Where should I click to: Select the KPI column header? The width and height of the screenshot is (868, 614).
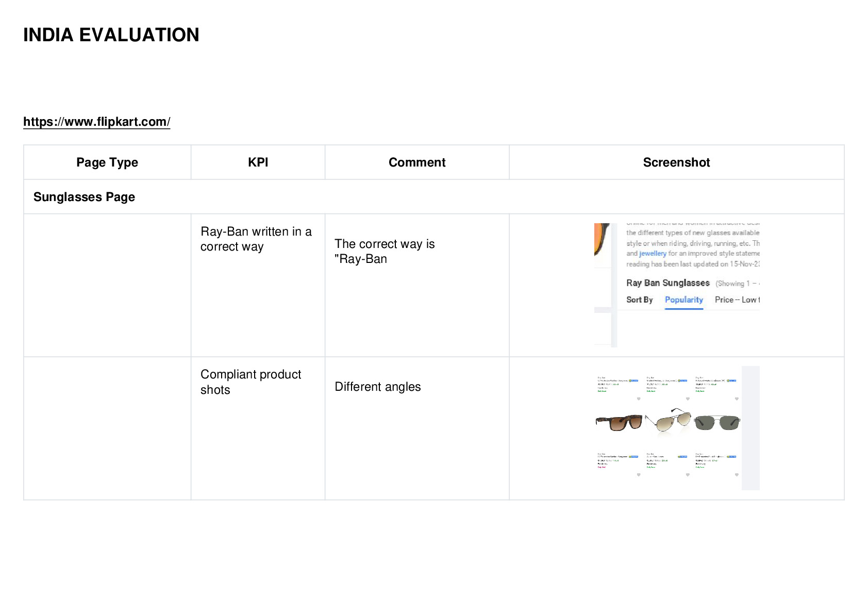(258, 162)
